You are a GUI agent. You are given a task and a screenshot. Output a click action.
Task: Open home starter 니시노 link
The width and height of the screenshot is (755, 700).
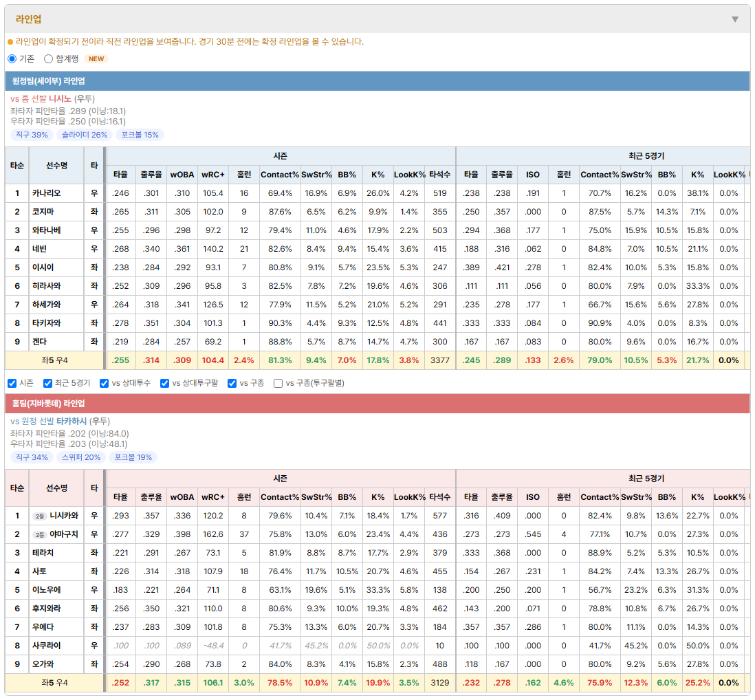61,99
